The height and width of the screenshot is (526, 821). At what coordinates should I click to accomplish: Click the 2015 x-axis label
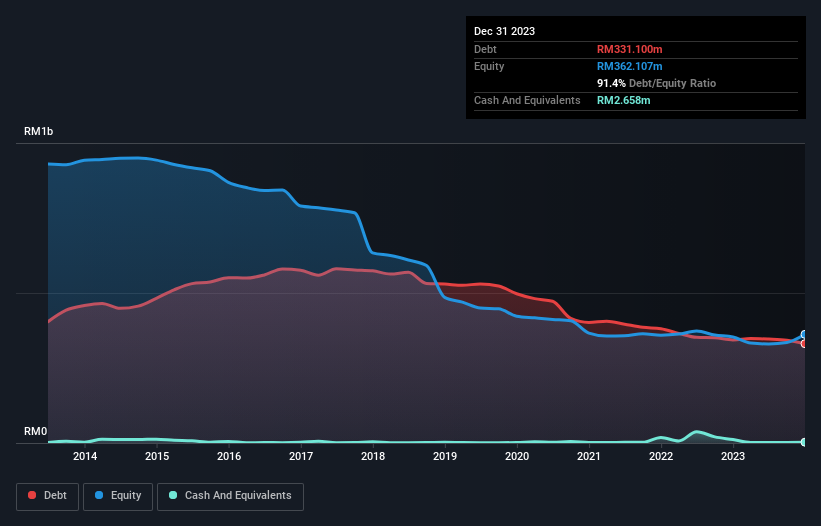pyautogui.click(x=157, y=456)
